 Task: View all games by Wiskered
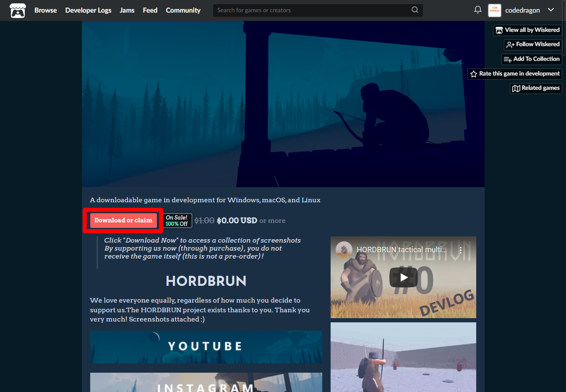[527, 30]
